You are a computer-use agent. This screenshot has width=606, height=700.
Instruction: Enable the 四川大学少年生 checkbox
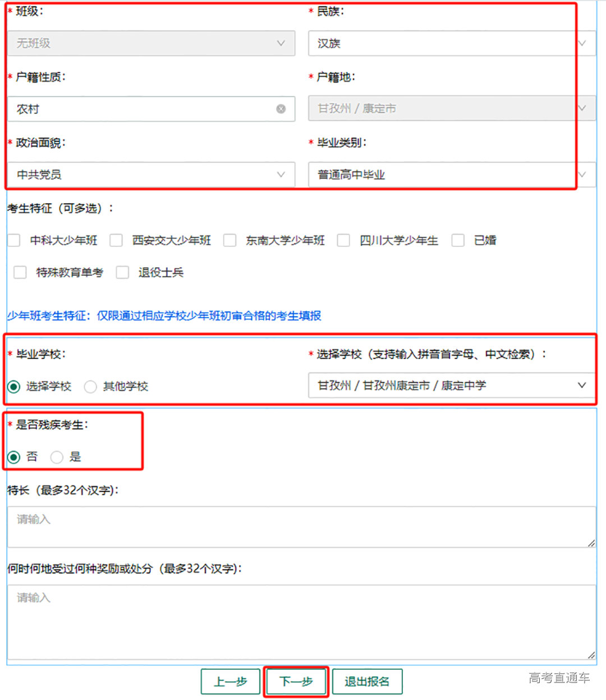(343, 241)
